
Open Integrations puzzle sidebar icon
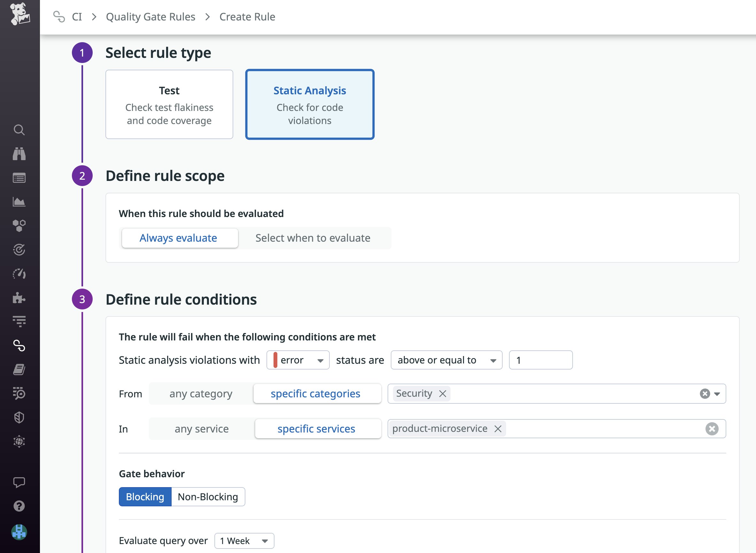(x=19, y=298)
